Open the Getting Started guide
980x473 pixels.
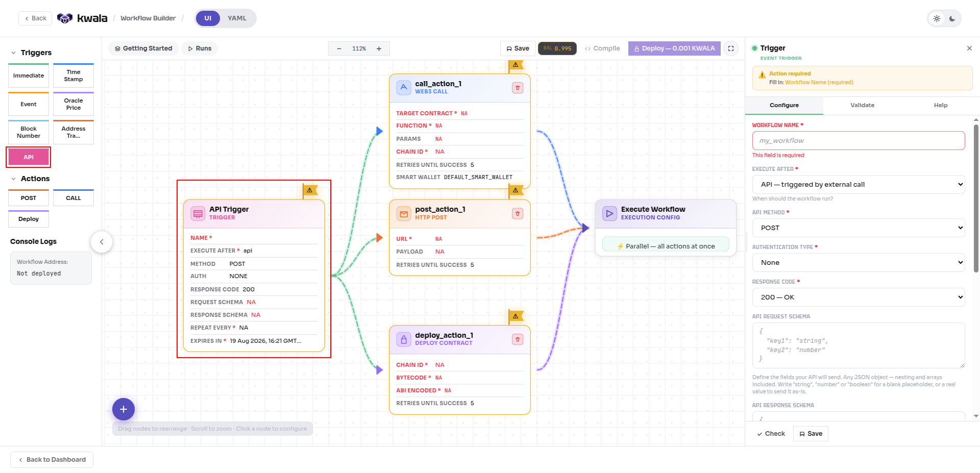coord(143,48)
